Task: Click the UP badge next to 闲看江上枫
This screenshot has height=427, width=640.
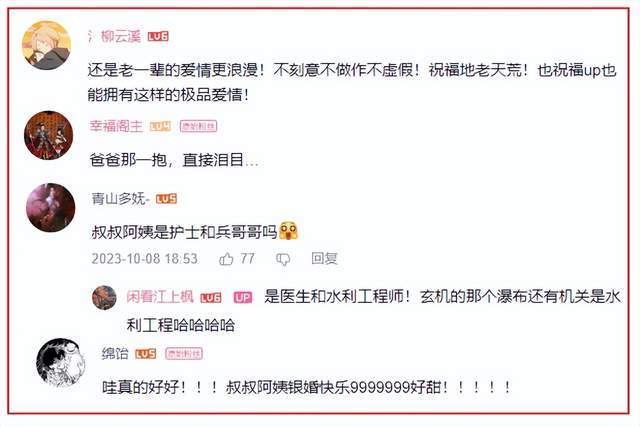Action: click(x=243, y=298)
